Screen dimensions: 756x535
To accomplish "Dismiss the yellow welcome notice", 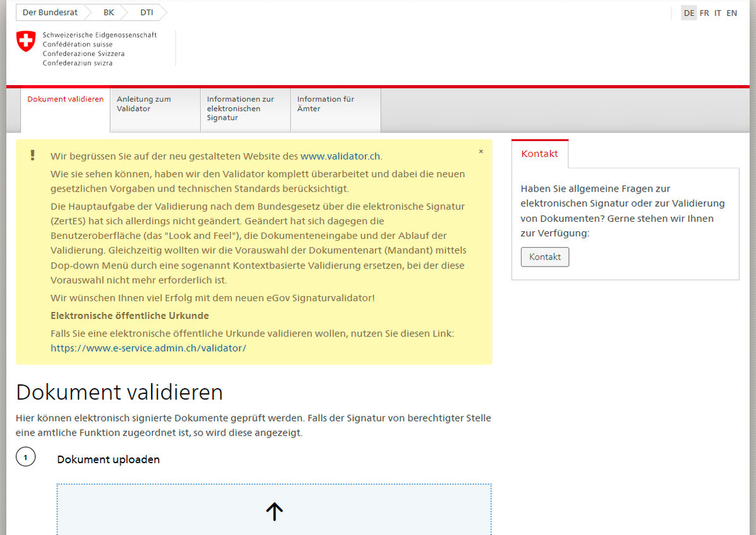I will coord(481,151).
